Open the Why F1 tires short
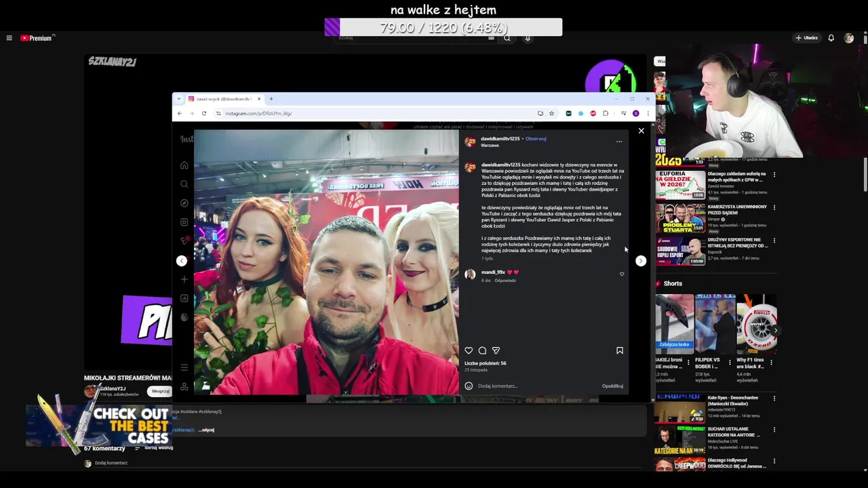This screenshot has height=488, width=868. pos(756,323)
